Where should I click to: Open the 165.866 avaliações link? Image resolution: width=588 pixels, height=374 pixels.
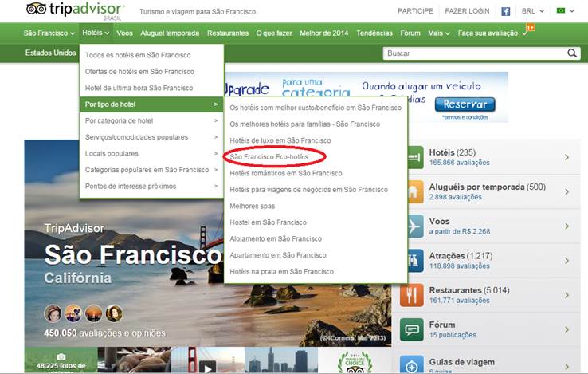pyautogui.click(x=457, y=162)
